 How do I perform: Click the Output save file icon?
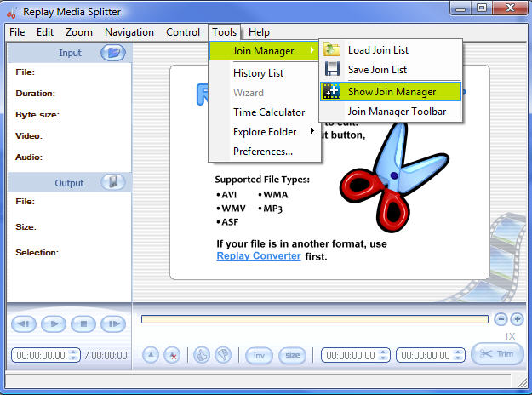pyautogui.click(x=113, y=182)
